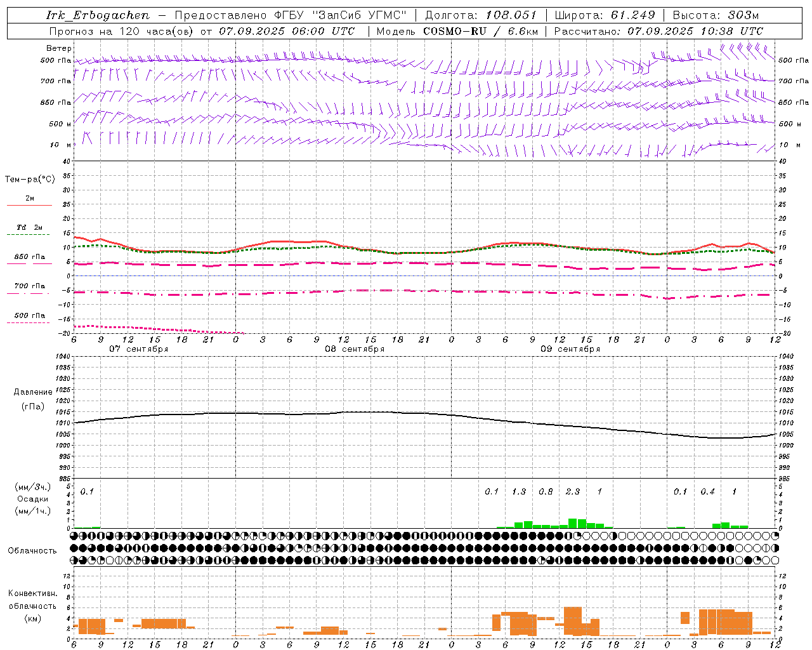Click the longitude value 108.051
Screen dimensions: 812x650
(x=511, y=15)
